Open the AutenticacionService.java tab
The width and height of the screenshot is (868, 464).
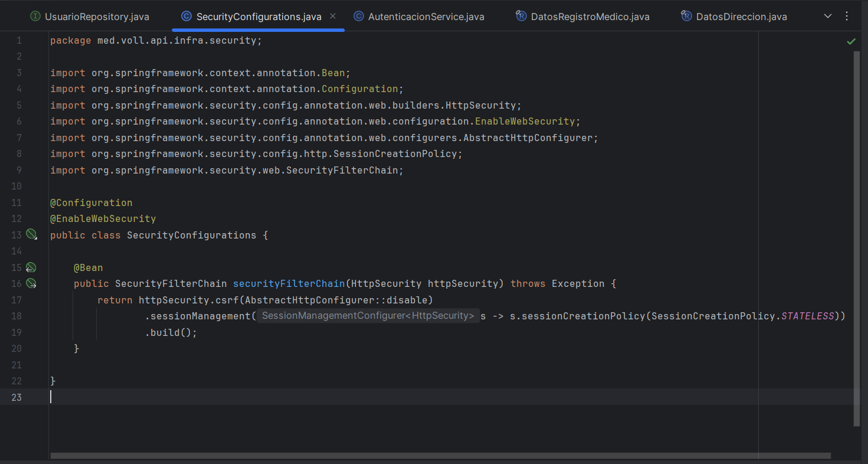(419, 17)
